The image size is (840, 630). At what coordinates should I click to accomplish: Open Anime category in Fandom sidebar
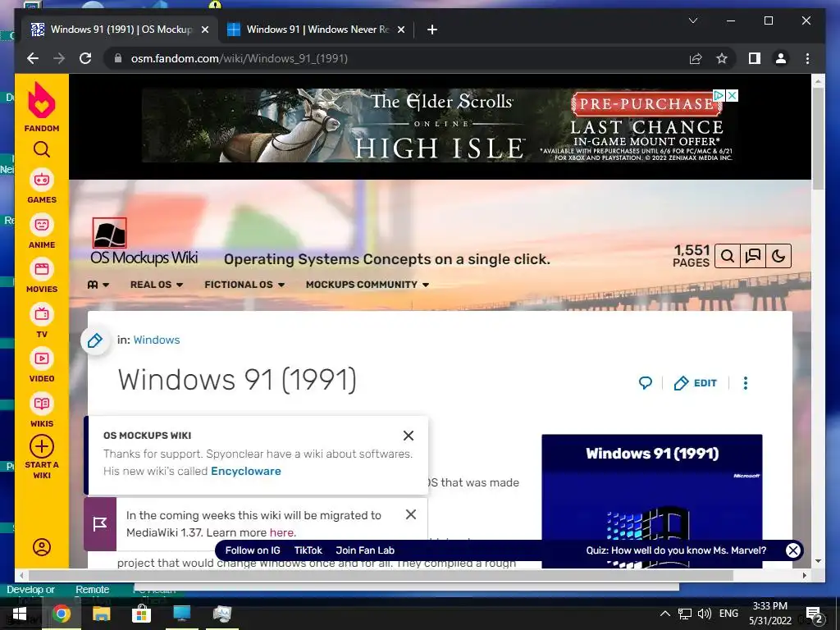click(x=41, y=232)
